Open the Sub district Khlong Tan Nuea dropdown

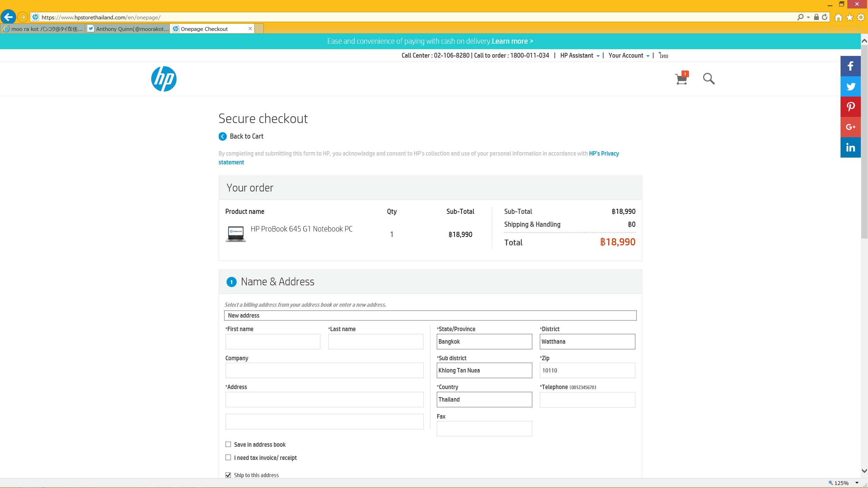pyautogui.click(x=484, y=370)
